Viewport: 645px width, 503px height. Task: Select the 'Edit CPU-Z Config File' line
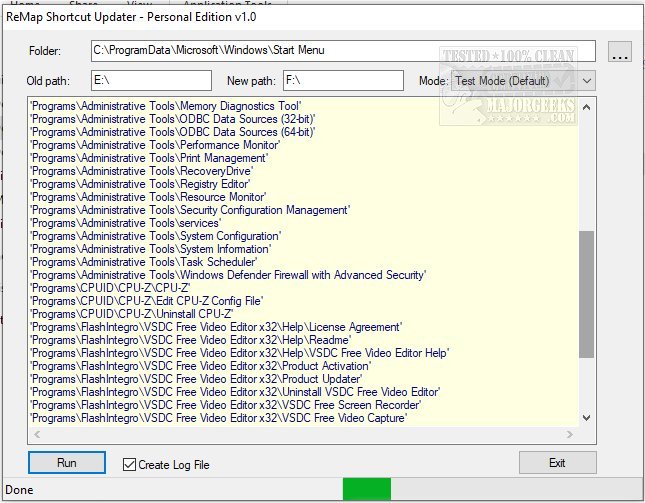tap(146, 301)
